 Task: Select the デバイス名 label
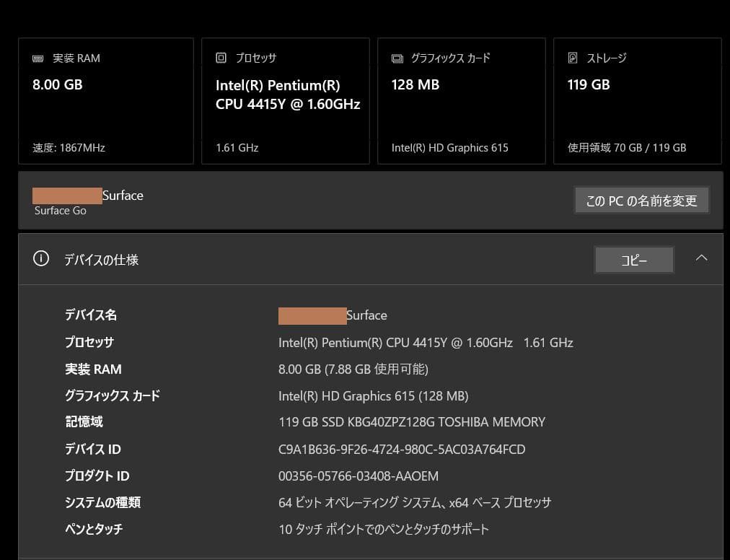(x=91, y=315)
